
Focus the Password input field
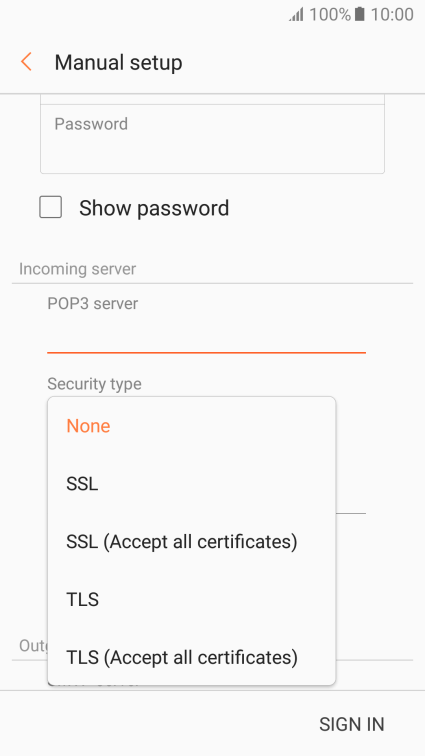[x=212, y=139]
